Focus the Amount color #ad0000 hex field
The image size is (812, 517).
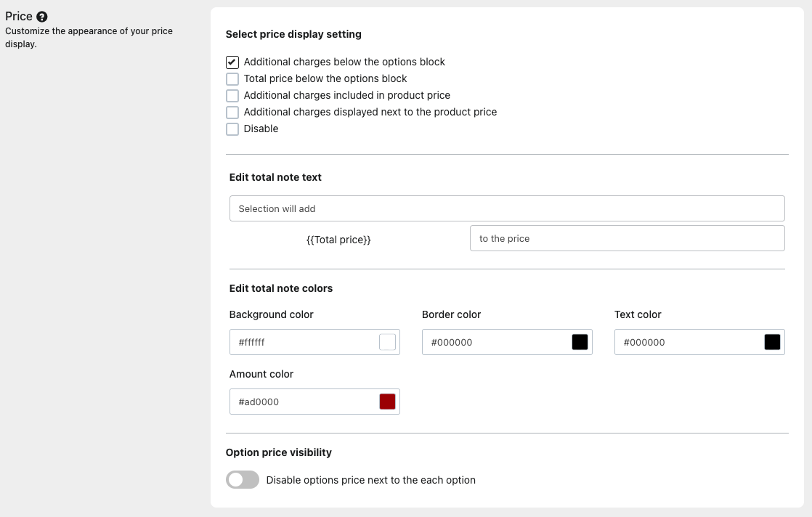click(x=303, y=402)
